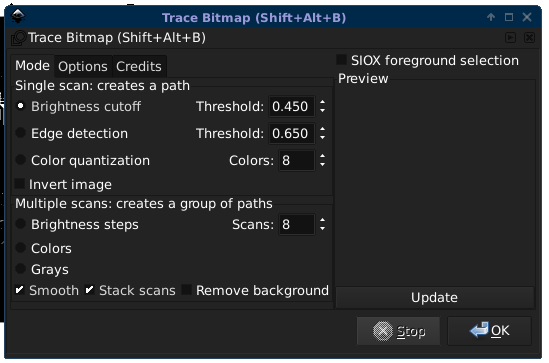Click the Inkscape logo in title bar
549x363 pixels.
coord(18,16)
